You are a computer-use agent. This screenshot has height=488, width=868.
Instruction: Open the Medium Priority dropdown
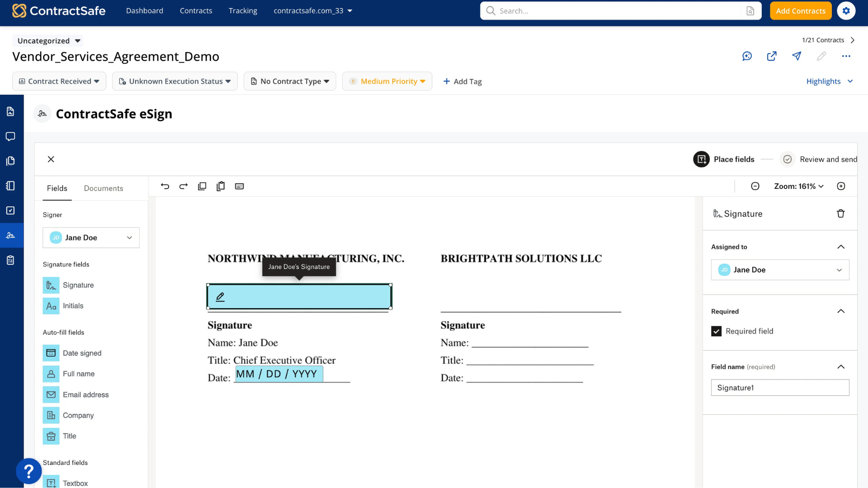[x=387, y=81]
